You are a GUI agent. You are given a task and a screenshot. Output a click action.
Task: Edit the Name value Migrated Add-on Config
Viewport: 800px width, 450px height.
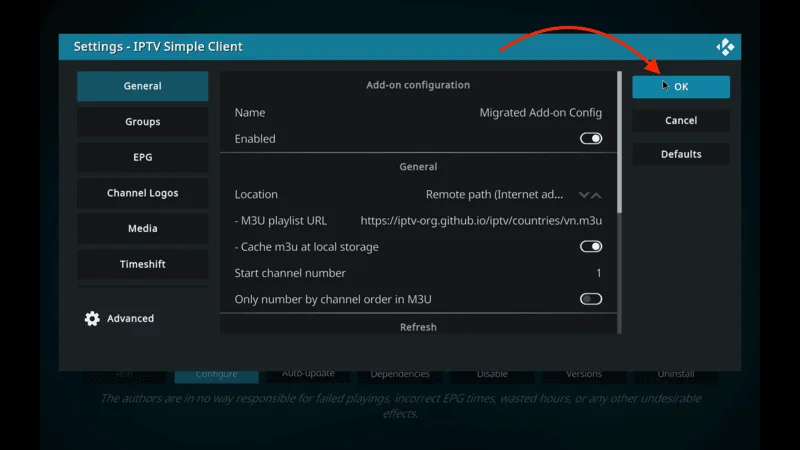(540, 113)
